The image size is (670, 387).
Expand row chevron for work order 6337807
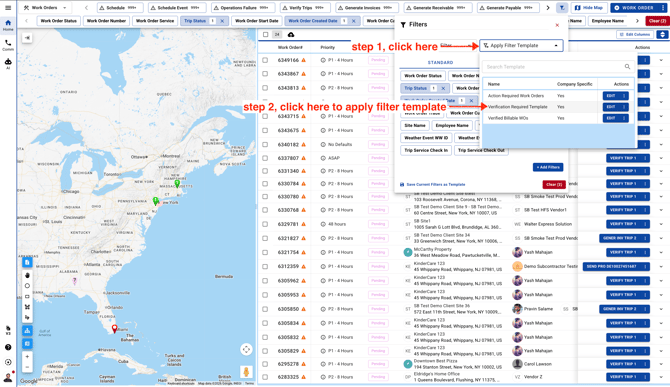point(661,158)
